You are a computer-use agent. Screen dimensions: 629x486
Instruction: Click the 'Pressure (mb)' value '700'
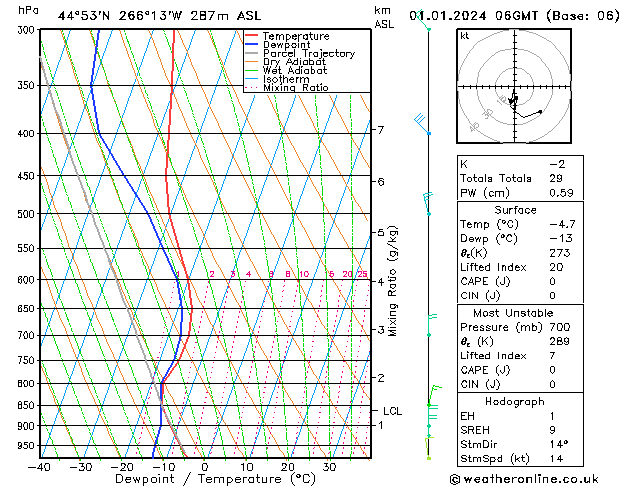click(560, 327)
